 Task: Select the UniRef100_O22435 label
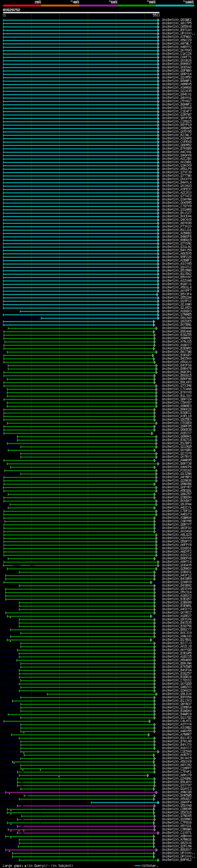coord(177,91)
